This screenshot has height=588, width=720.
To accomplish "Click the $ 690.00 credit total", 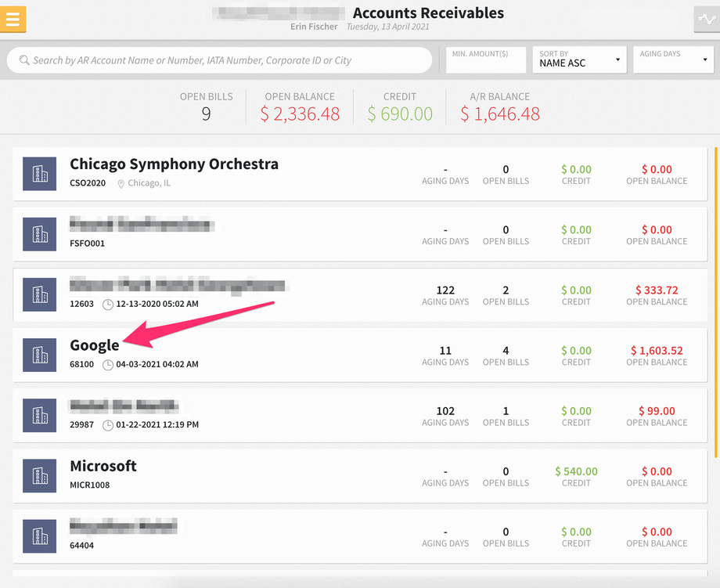I will click(x=400, y=114).
